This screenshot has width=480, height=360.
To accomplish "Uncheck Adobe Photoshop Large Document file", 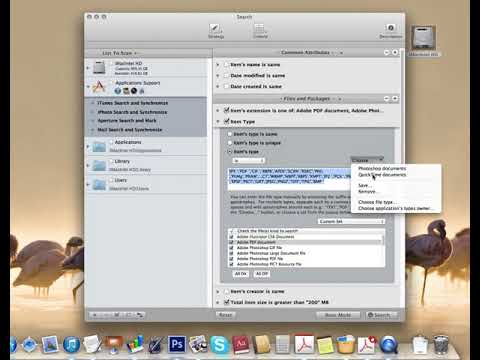I will 231,253.
